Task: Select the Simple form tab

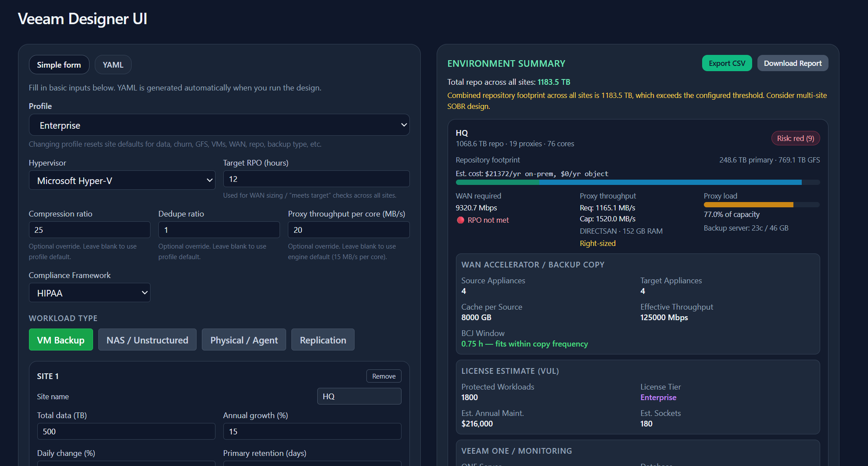Action: 59,65
